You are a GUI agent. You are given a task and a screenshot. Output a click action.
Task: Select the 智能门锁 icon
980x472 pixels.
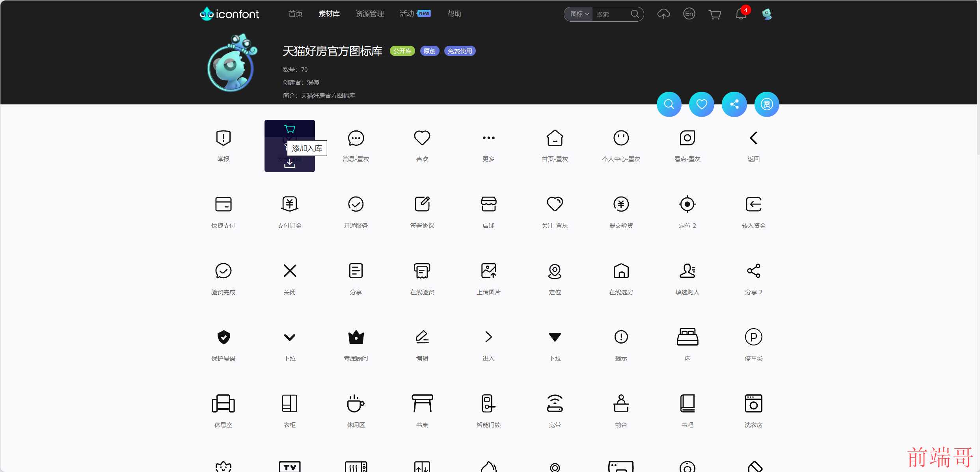tap(488, 403)
